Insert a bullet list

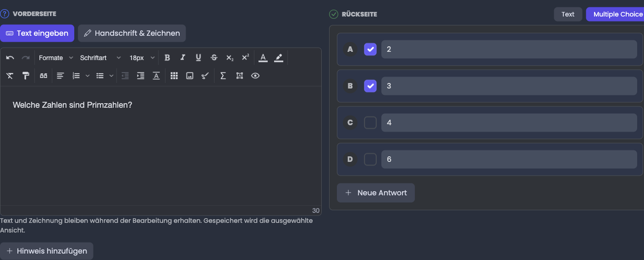100,76
